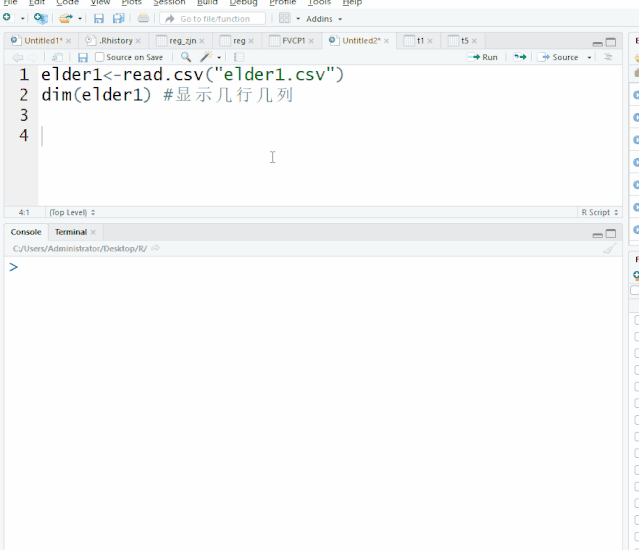This screenshot has height=550, width=639.
Task: Click the Run button
Action: (x=483, y=57)
